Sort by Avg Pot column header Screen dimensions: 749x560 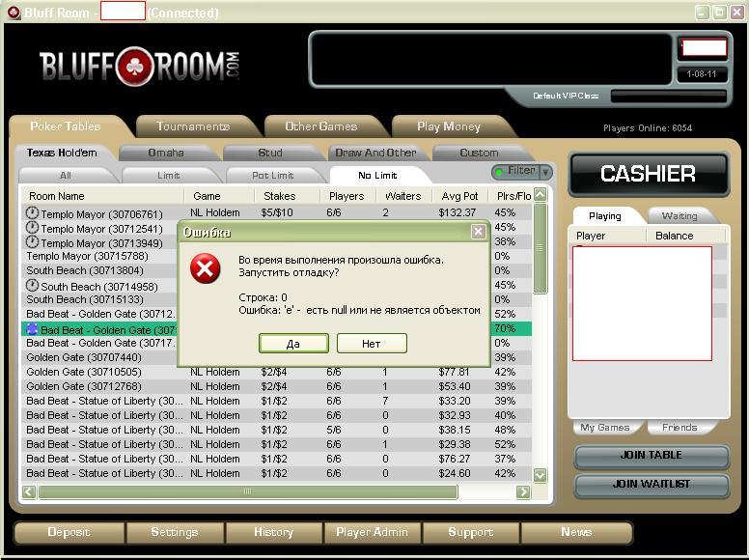point(460,196)
